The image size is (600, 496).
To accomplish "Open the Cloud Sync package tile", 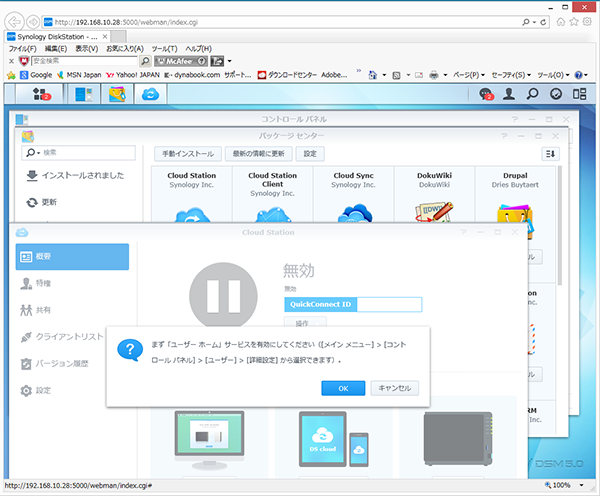I will (354, 194).
